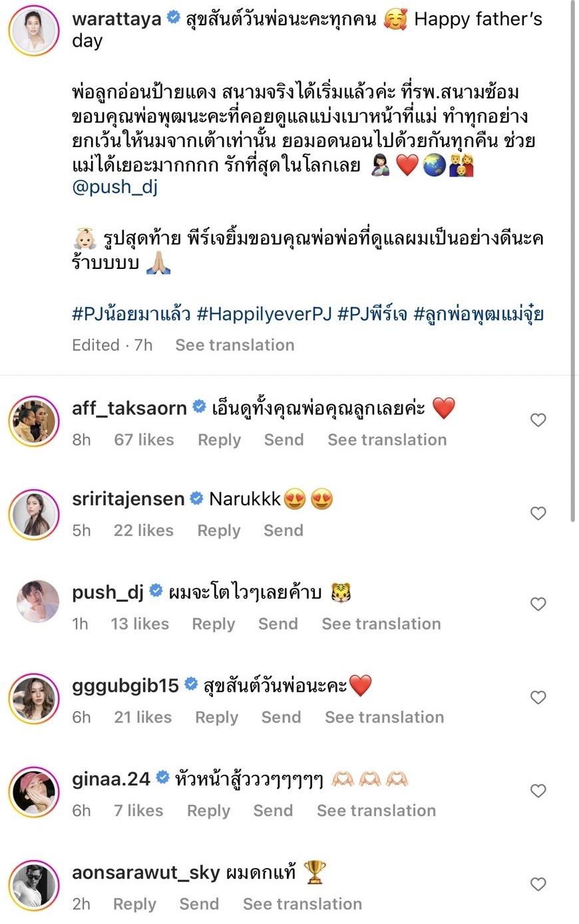Open aff_taksaorn's avatar
This screenshot has height=924, width=579.
point(34,422)
